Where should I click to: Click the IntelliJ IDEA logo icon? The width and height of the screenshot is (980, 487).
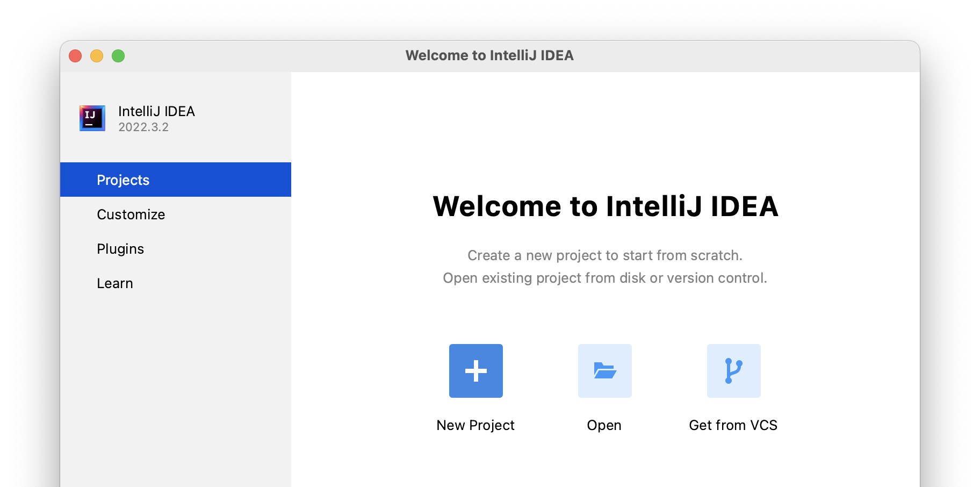[x=92, y=118]
